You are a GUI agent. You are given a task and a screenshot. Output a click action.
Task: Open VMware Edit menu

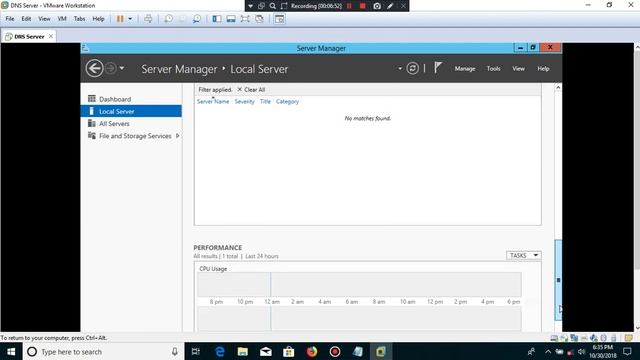26,19
